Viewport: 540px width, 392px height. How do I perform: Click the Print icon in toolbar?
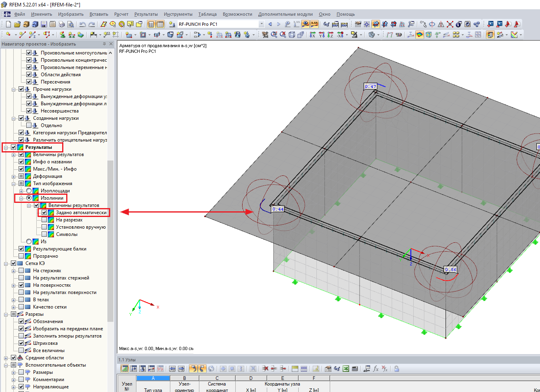[61, 24]
